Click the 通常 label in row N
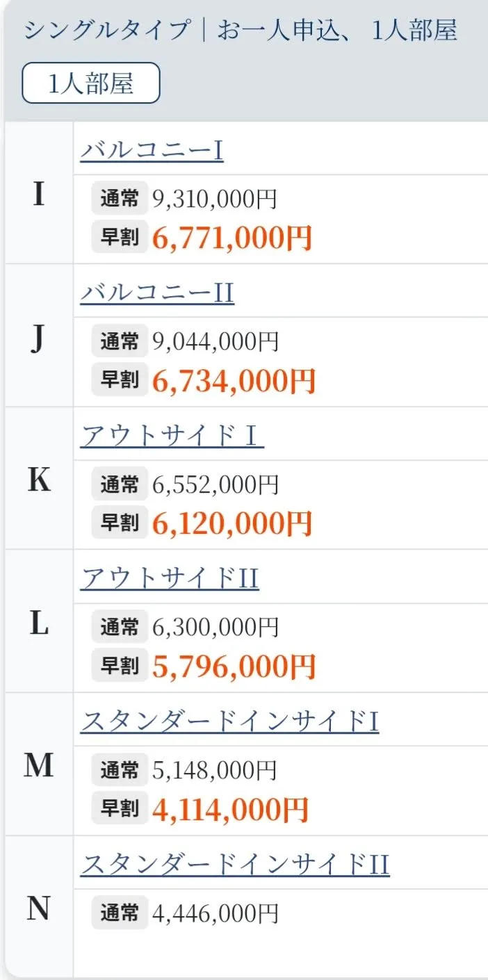The height and width of the screenshot is (980, 488). (x=119, y=912)
